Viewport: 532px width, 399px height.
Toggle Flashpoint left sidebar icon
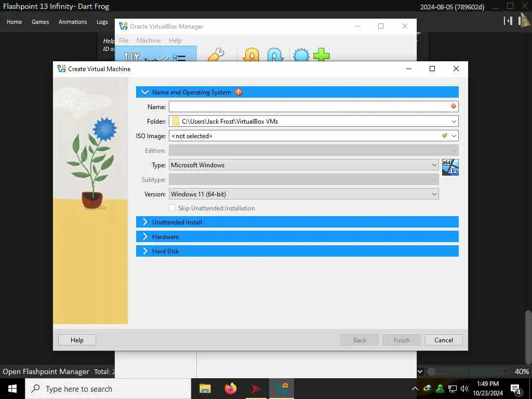pos(508,21)
